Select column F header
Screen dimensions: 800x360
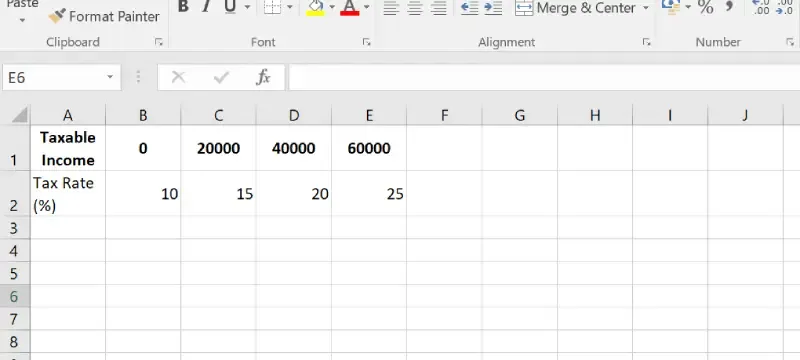pyautogui.click(x=444, y=116)
